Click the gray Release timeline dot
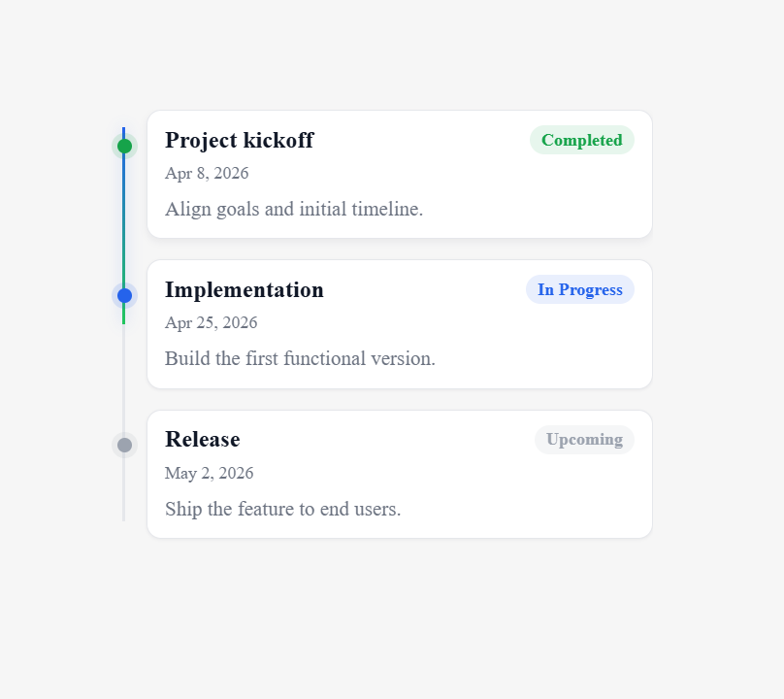Image resolution: width=784 pixels, height=699 pixels. pyautogui.click(x=124, y=445)
